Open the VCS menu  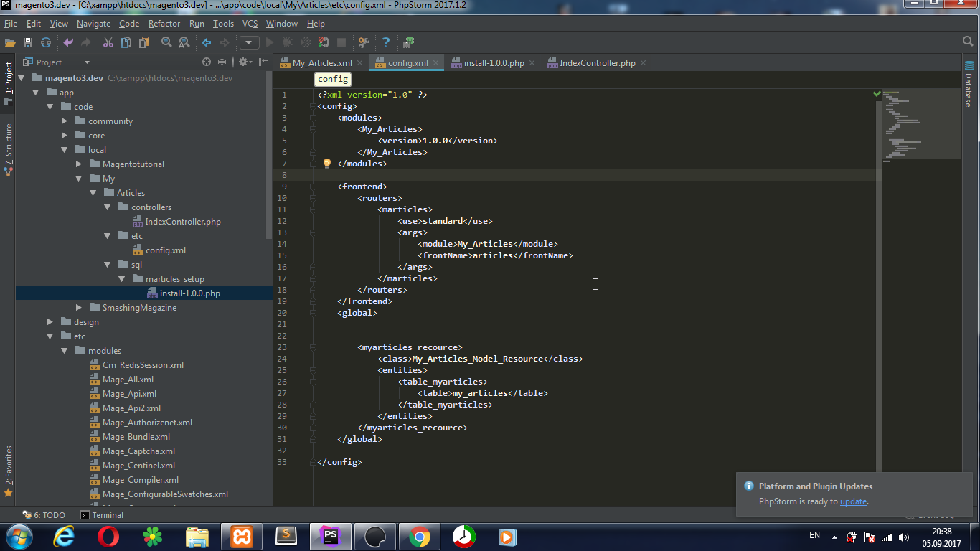pyautogui.click(x=250, y=24)
